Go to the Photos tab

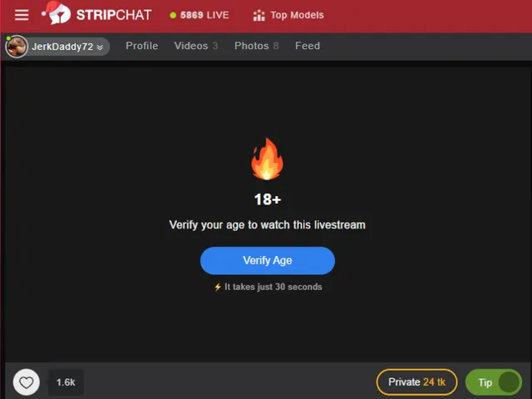[257, 46]
